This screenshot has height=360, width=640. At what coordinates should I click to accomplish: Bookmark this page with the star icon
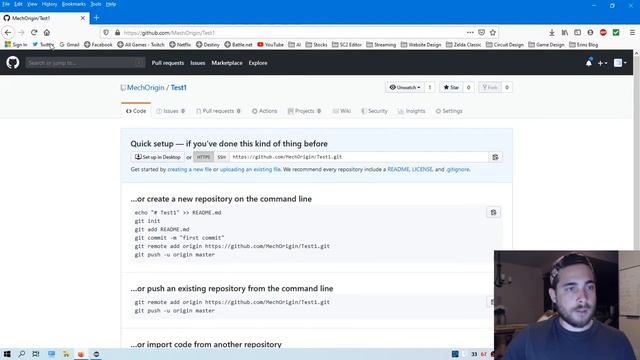[493, 33]
